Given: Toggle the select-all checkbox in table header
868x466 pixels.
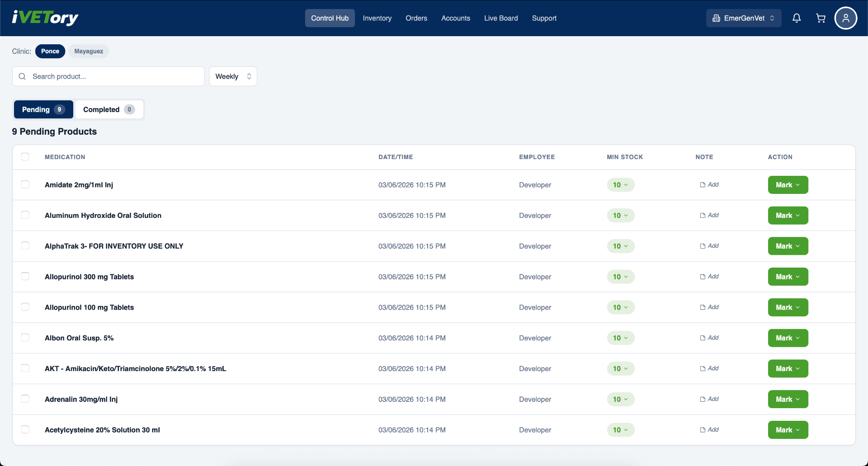Looking at the screenshot, I should (25, 156).
